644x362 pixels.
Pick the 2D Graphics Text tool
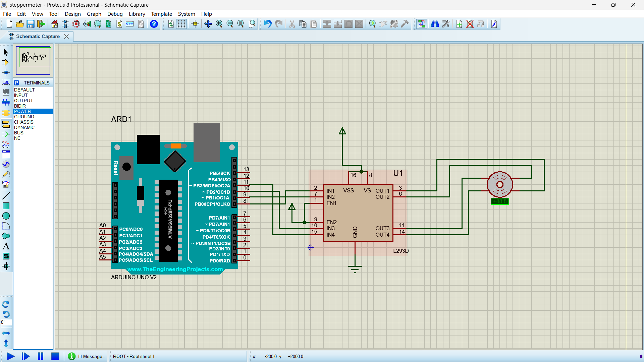[x=6, y=246]
